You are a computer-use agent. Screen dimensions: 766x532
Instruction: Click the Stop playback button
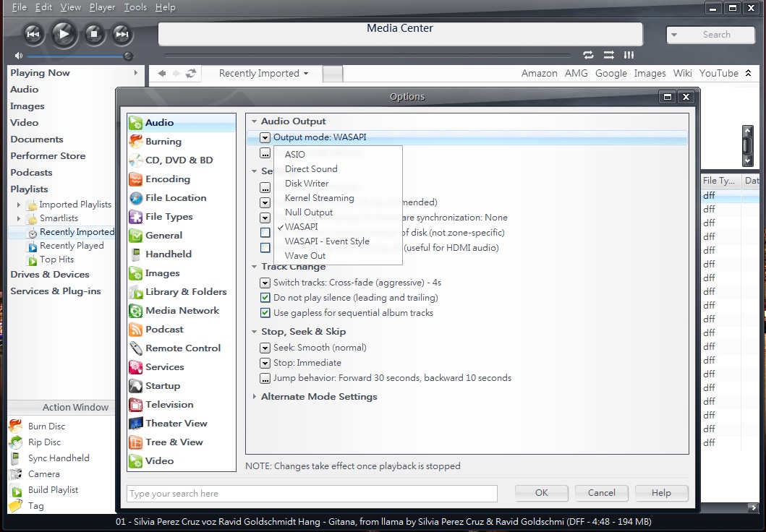coord(93,33)
